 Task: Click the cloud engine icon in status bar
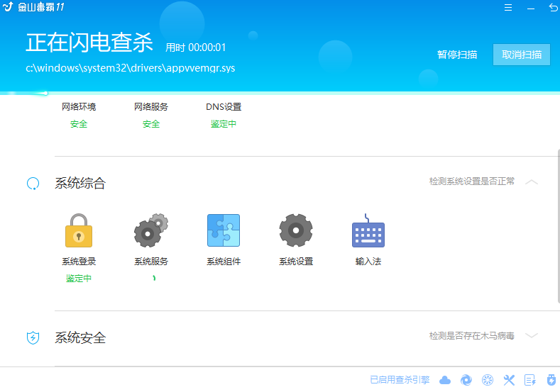pos(446,380)
